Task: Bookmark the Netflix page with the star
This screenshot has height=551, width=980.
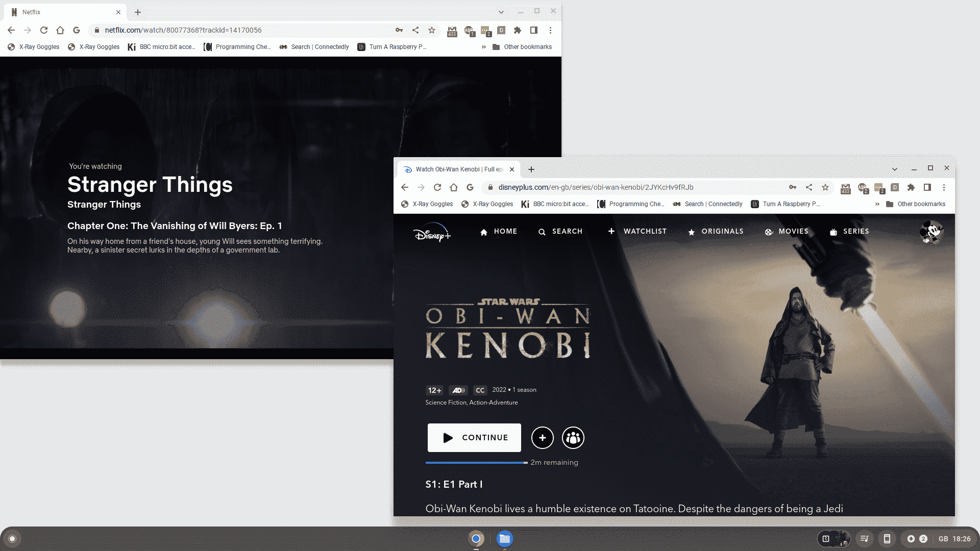Action: click(432, 30)
